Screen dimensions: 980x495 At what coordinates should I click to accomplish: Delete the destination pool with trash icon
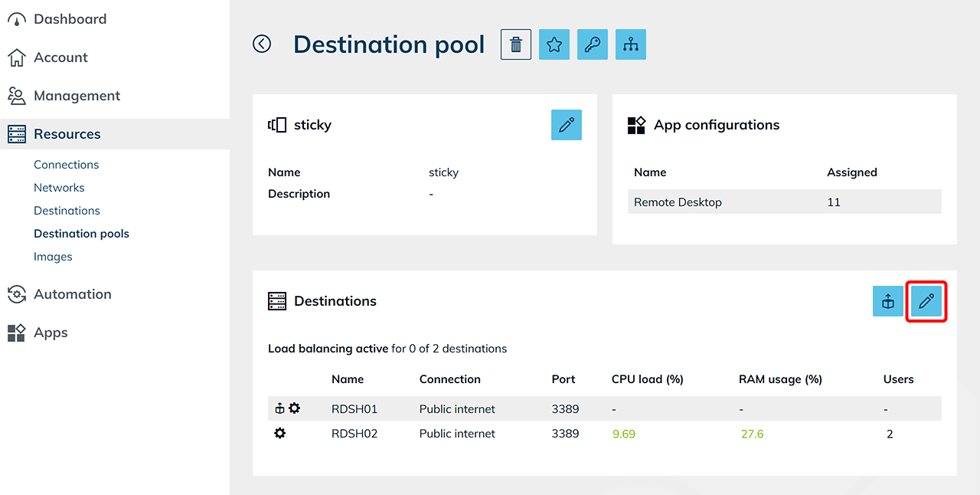[516, 44]
